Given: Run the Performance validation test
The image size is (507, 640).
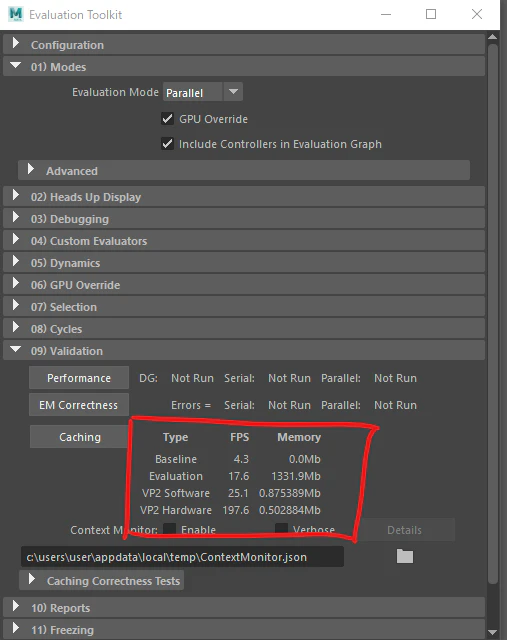Looking at the screenshot, I should tap(79, 378).
